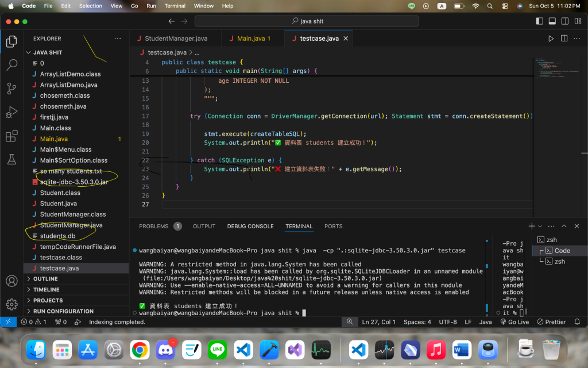The height and width of the screenshot is (368, 588).
Task: Click the java shit command center search box
Action: click(307, 21)
